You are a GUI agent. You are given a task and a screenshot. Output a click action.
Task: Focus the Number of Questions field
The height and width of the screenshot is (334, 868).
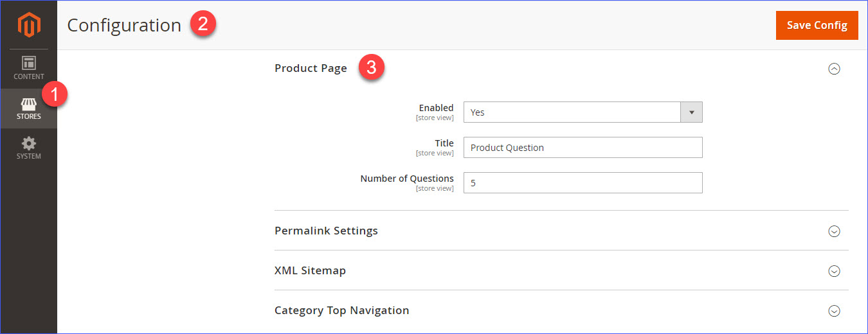(583, 183)
